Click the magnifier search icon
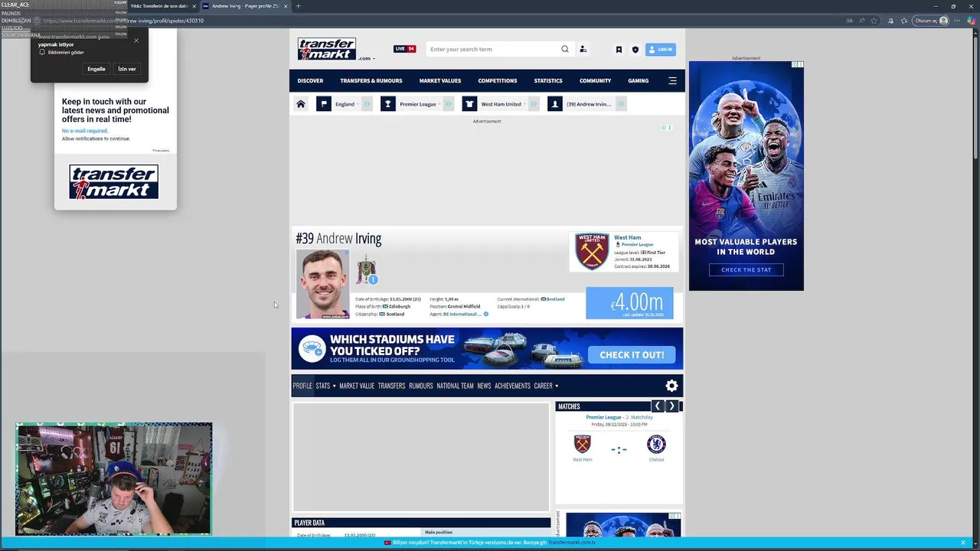This screenshot has height=551, width=980. [565, 49]
